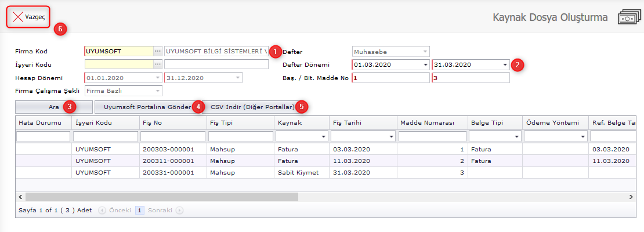Open Kaynak column filter dropdown

(323, 136)
